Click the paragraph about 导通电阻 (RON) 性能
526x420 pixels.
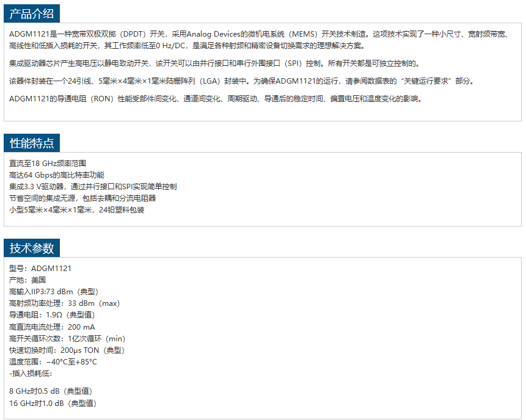(x=215, y=99)
